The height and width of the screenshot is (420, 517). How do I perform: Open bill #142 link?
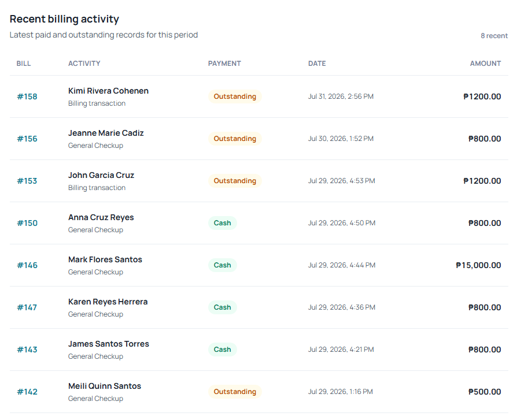click(27, 392)
